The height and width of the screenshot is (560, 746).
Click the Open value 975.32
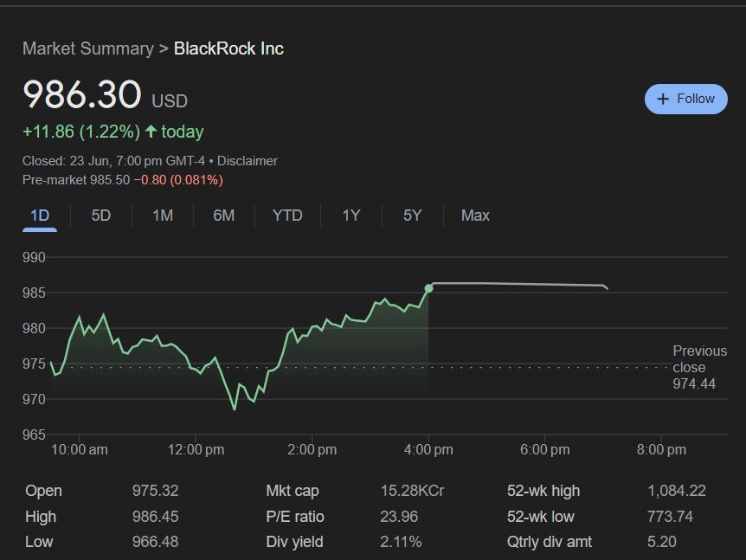tap(155, 491)
